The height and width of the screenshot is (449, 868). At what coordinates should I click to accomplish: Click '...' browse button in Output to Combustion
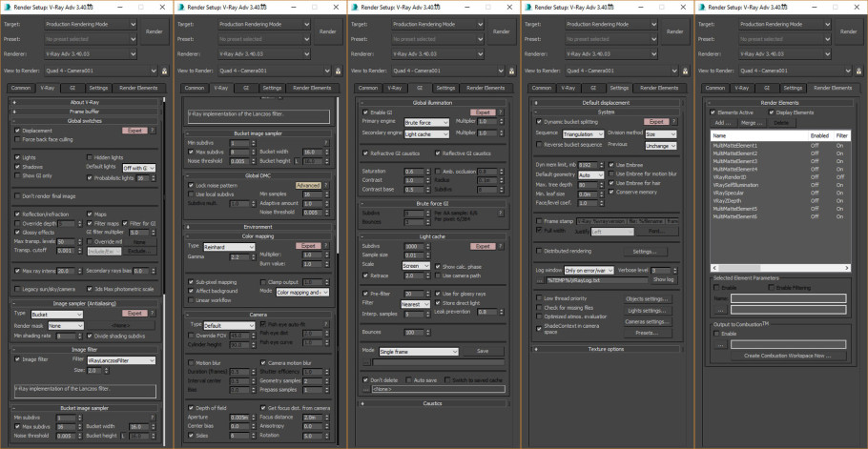(x=720, y=344)
